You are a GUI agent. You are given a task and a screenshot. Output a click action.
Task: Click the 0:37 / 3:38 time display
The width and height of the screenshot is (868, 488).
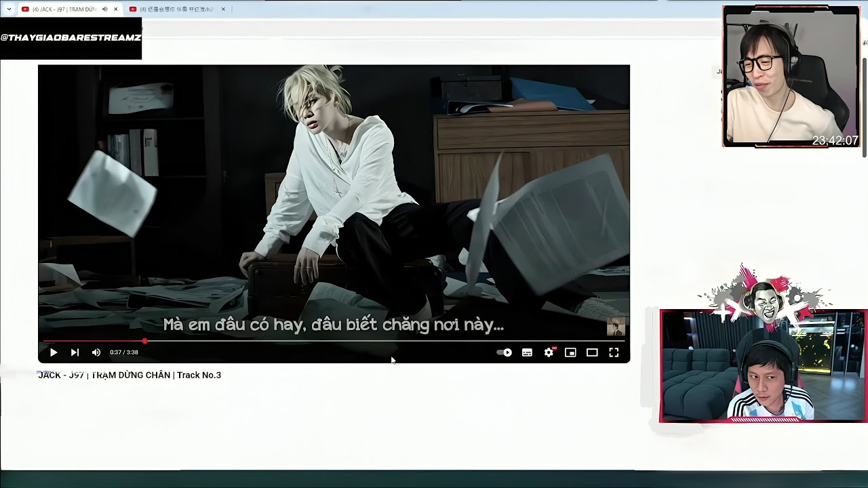124,352
